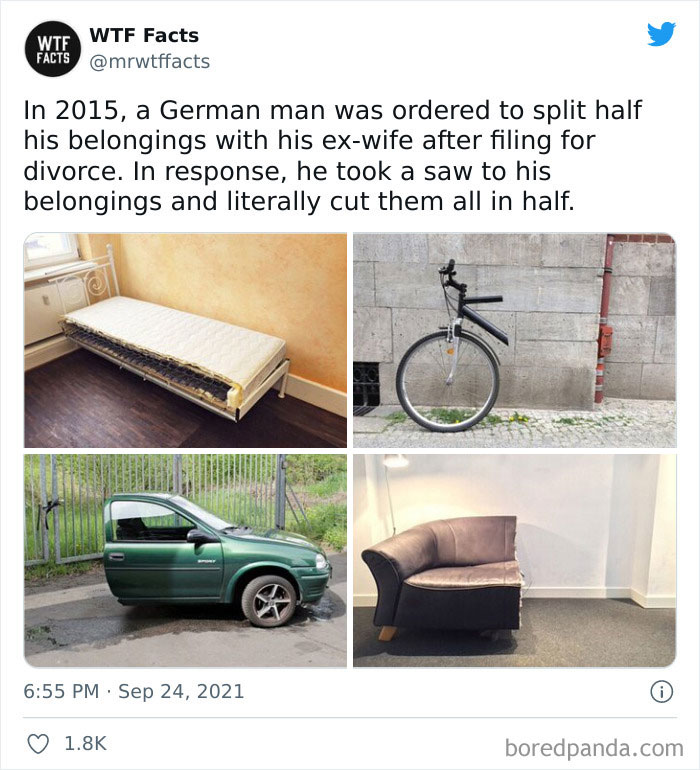Click the red drainpipe beside the bicycle
This screenshot has height=770, width=700.
coord(602,320)
